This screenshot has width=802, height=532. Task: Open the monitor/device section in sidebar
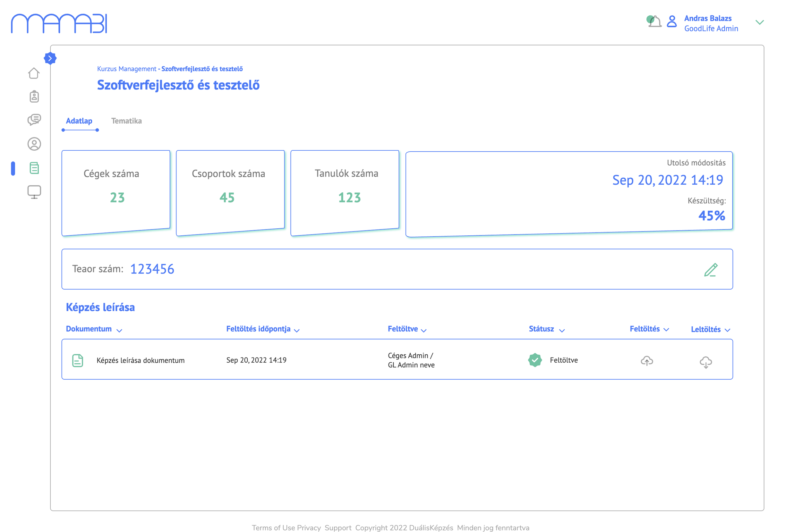(34, 192)
